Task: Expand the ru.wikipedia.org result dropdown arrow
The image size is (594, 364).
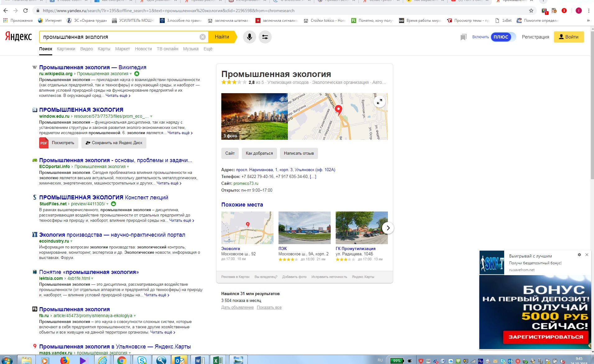Action: pos(131,74)
